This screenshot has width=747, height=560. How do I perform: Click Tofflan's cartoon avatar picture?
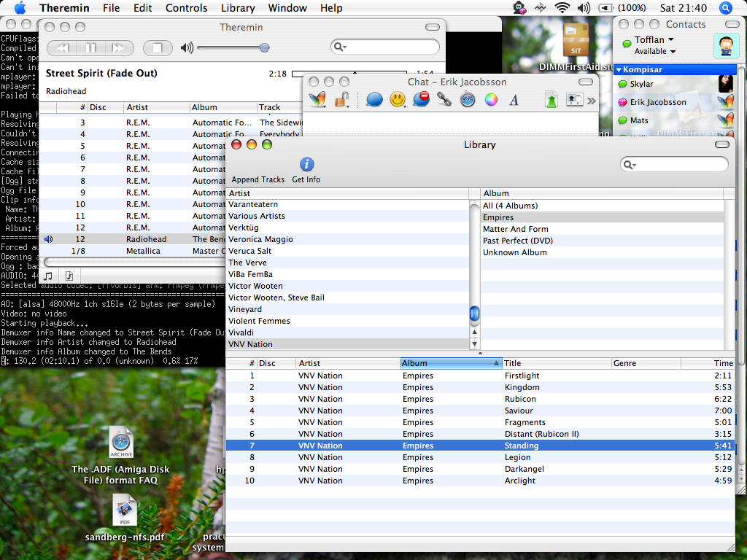(x=726, y=46)
